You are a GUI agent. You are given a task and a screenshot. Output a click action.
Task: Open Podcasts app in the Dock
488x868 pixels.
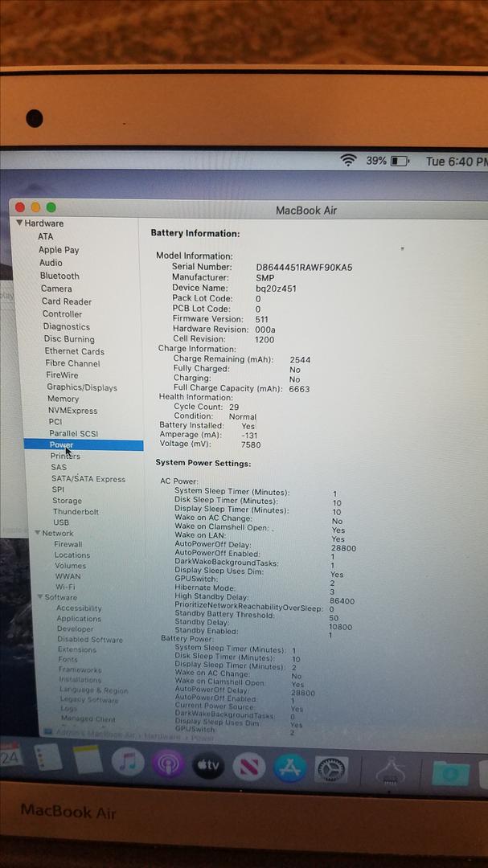coord(168,764)
